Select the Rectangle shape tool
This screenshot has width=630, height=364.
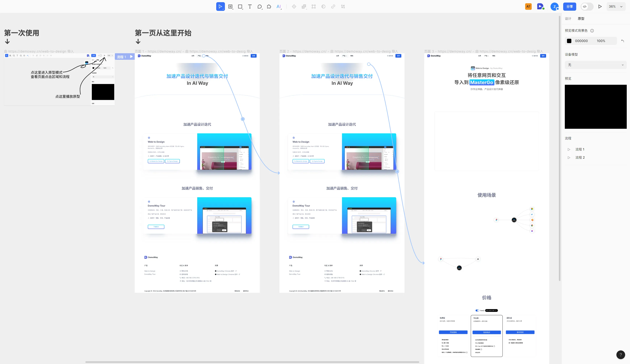pos(240,7)
